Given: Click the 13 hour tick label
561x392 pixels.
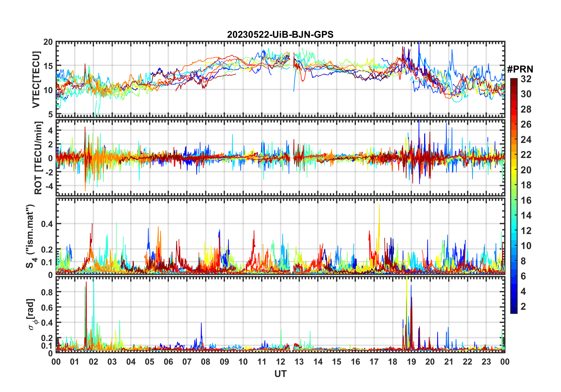Looking at the screenshot, I should point(299,362).
